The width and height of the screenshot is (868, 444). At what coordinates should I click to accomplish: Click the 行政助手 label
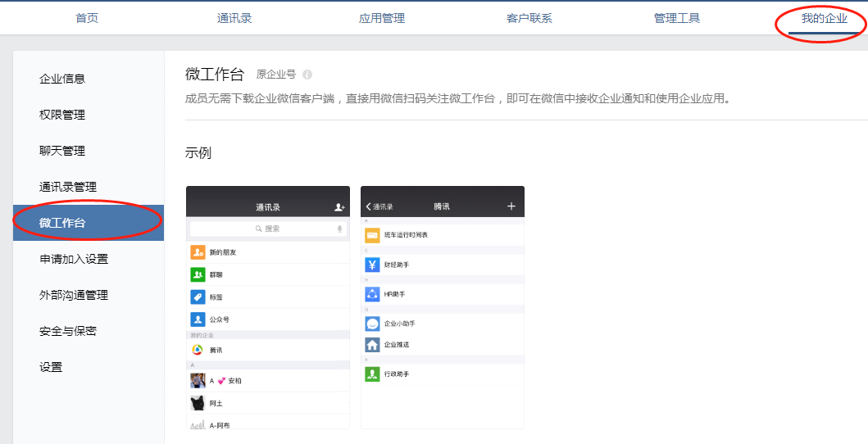[x=397, y=374]
